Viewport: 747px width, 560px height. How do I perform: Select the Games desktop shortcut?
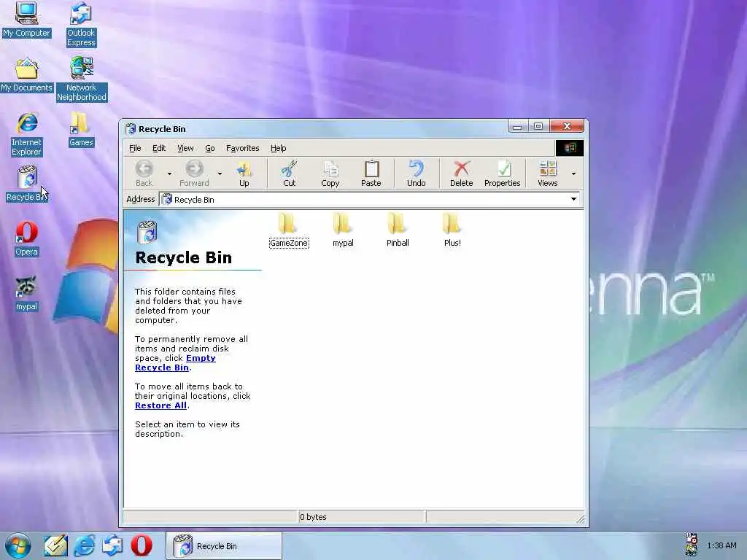pos(81,130)
